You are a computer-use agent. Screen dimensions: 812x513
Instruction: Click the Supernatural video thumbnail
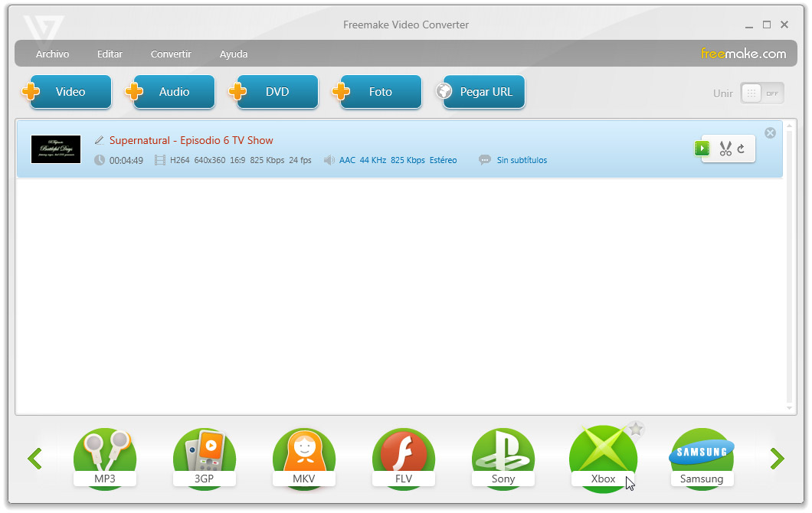56,149
